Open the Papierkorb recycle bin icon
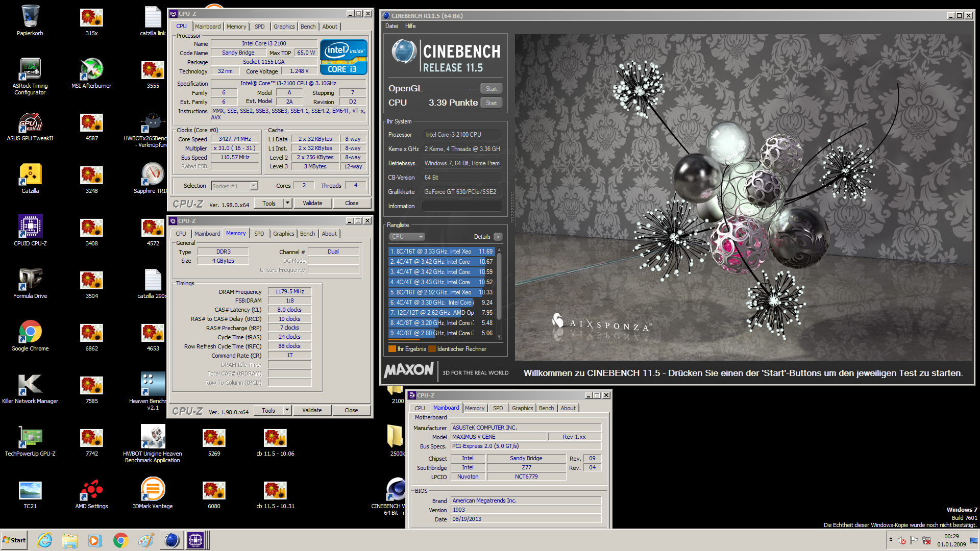980x551 pixels. pyautogui.click(x=30, y=20)
